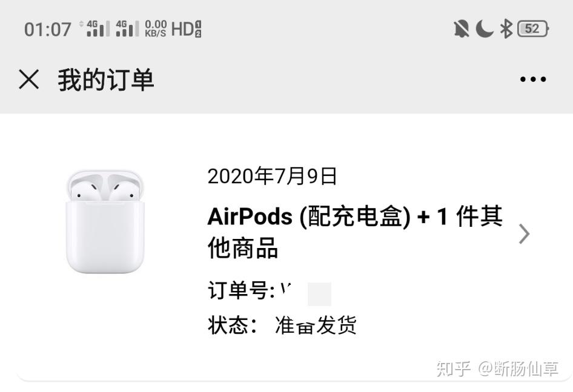Expand order details with the right chevron
Viewport: 573px width, 392px height.
525,234
